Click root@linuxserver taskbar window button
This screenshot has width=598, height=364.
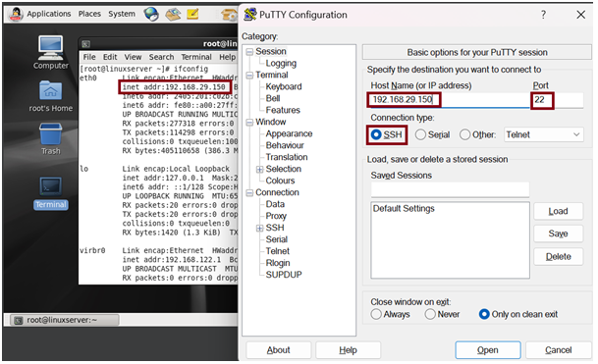point(64,320)
